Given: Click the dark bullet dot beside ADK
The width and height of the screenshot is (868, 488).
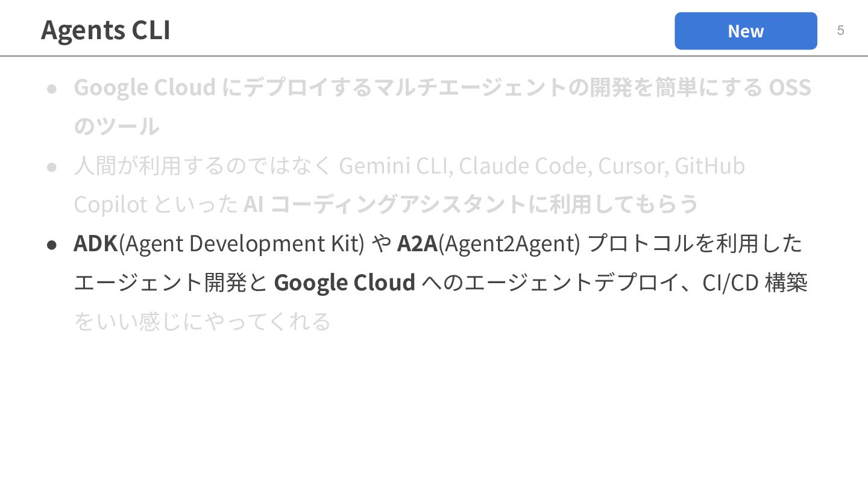Looking at the screenshot, I should tap(52, 244).
